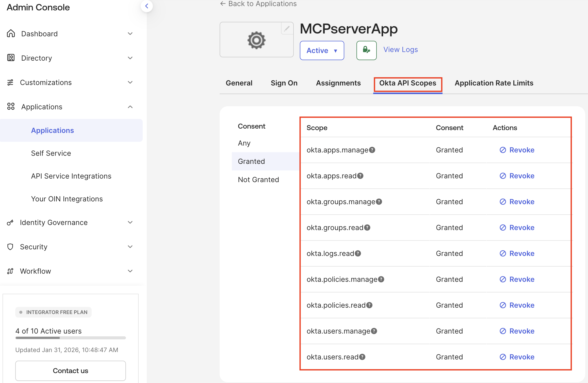This screenshot has width=588, height=383.
Task: Filter scopes by Any consent
Action: [x=244, y=143]
